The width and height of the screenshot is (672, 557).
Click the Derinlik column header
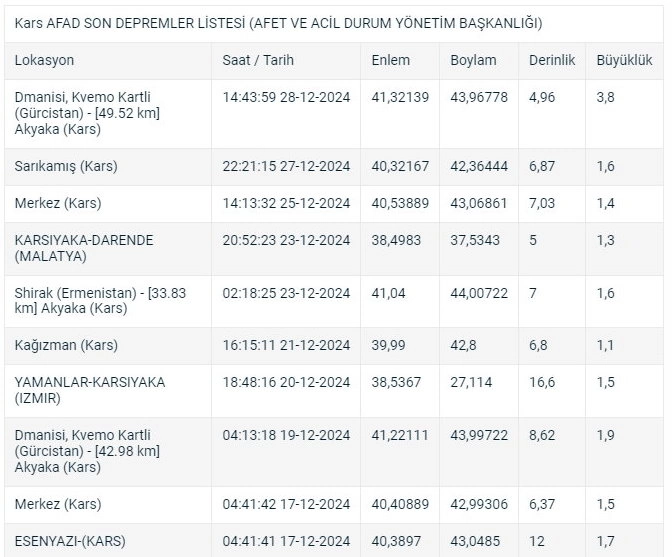point(552,60)
